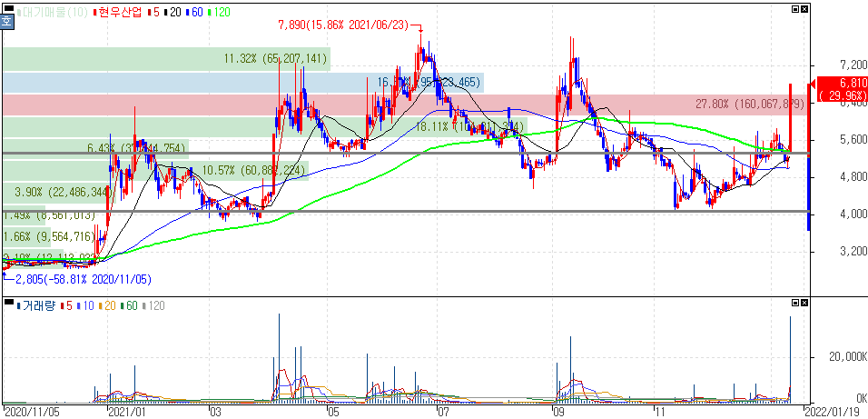Close the volume chart panel
Viewport: 868px width, 419px height.
point(804,303)
